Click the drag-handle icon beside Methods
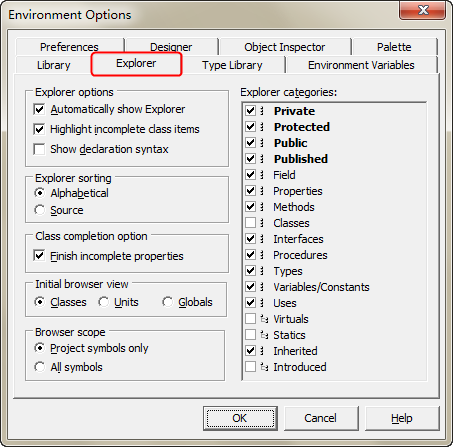Image resolution: width=453 pixels, height=447 pixels. point(262,207)
